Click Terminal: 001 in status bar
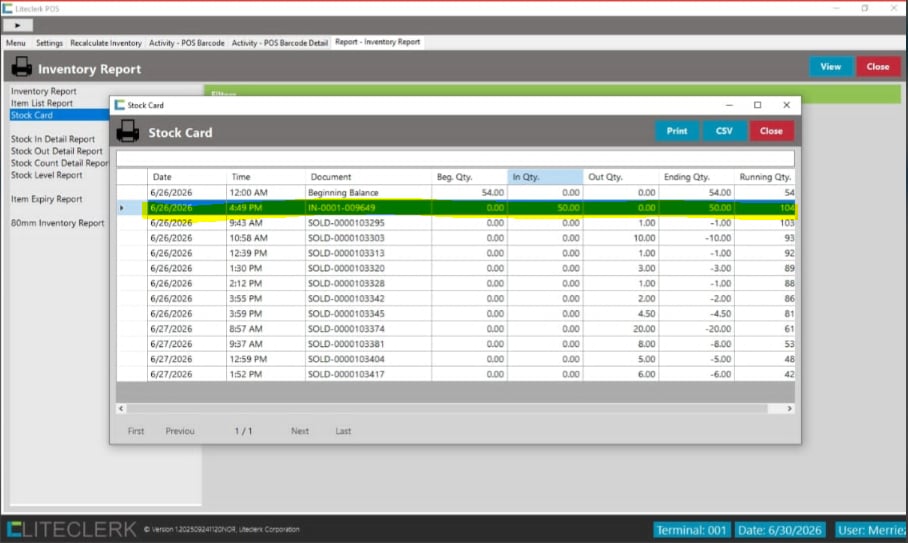This screenshot has height=543, width=908. tap(691, 530)
